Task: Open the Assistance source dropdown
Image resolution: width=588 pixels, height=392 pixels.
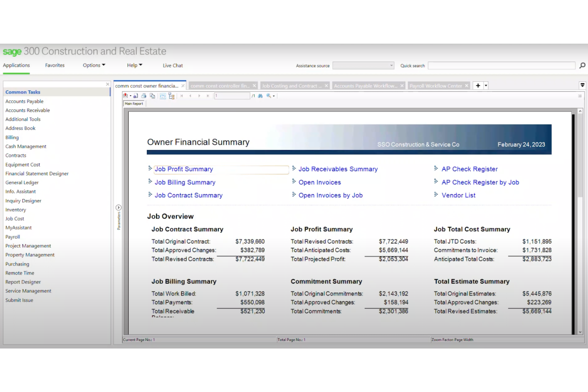Action: pos(363,66)
